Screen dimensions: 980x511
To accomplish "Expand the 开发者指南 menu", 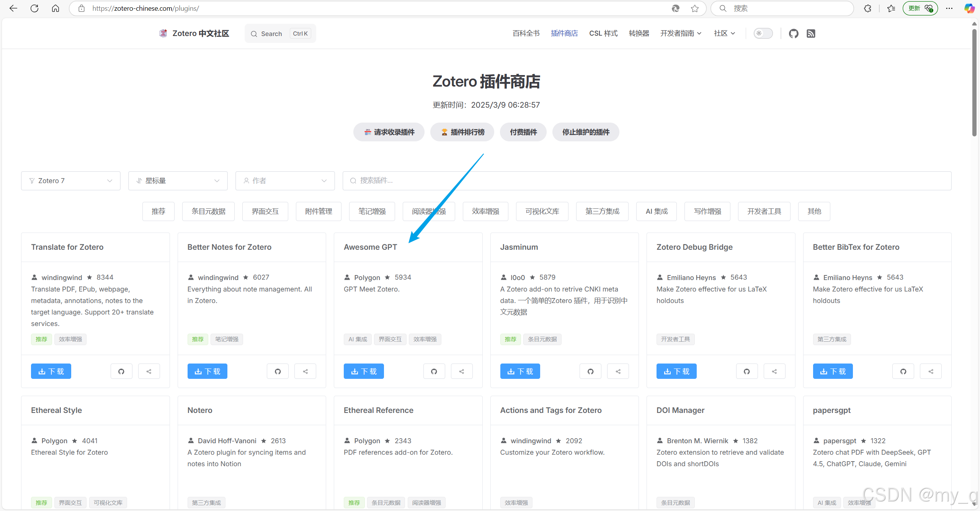I will (681, 33).
